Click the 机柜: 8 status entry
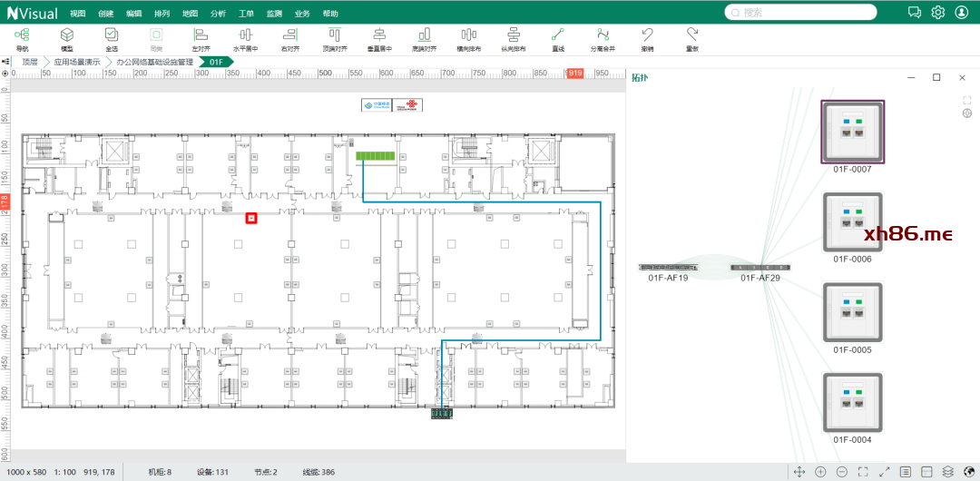 160,472
